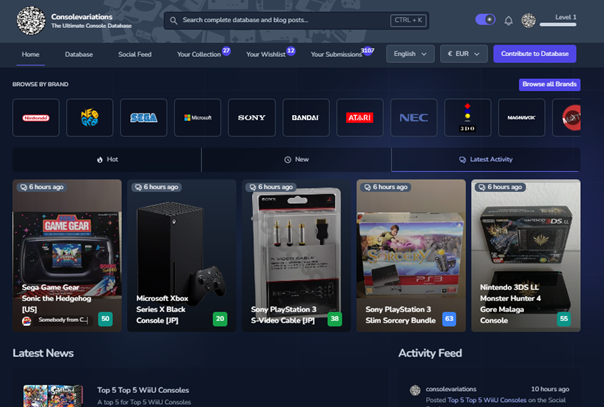
Task: Click the Somebody from C... commenter avatar
Action: 27,321
